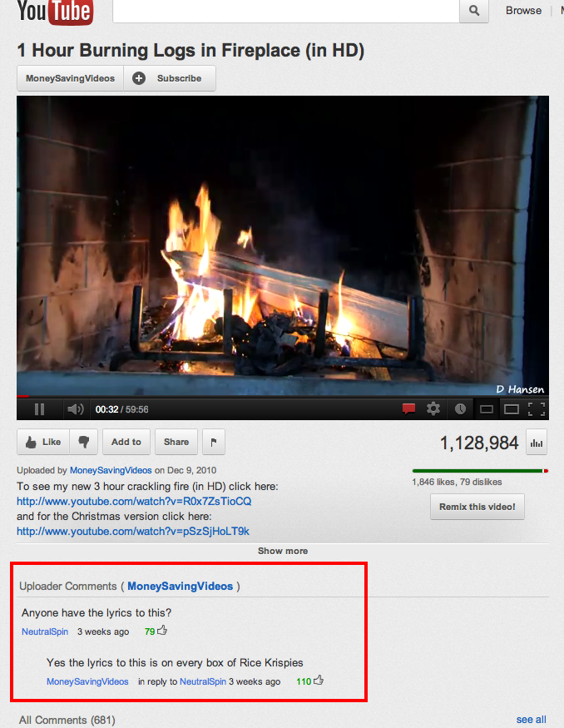Show video statistics bar chart icon
Image resolution: width=564 pixels, height=728 pixels.
click(537, 443)
